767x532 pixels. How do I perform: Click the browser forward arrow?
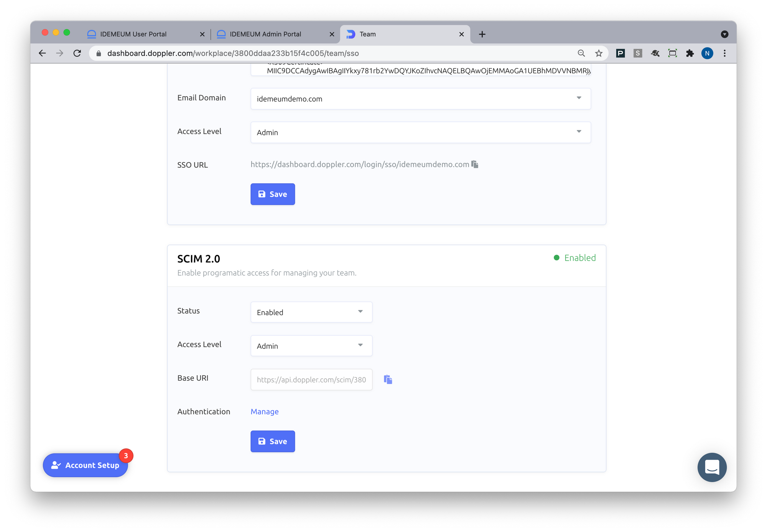click(x=59, y=53)
